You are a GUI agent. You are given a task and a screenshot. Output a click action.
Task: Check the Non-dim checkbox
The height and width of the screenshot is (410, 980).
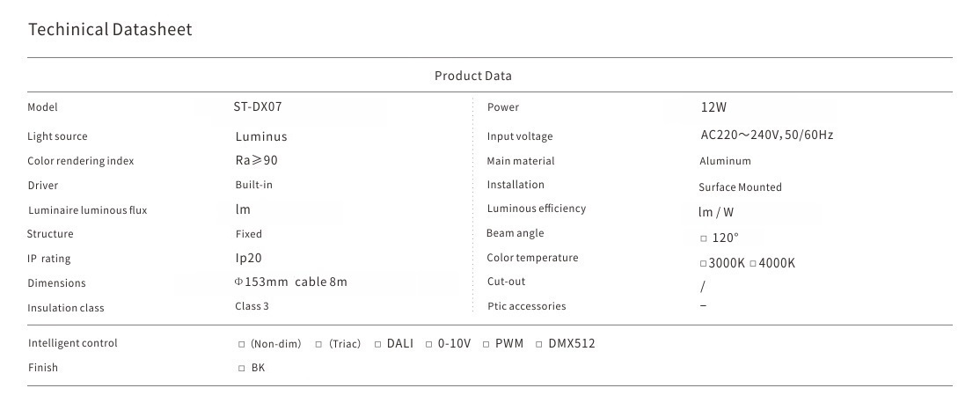pyautogui.click(x=242, y=344)
